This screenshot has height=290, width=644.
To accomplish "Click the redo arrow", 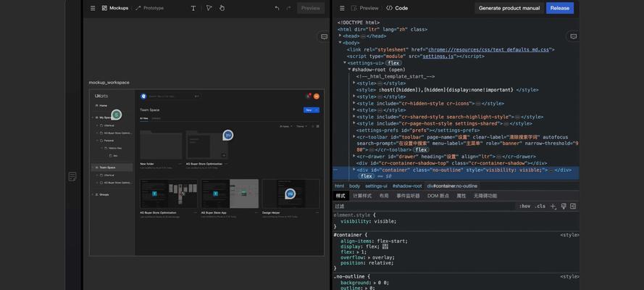I will click(289, 8).
